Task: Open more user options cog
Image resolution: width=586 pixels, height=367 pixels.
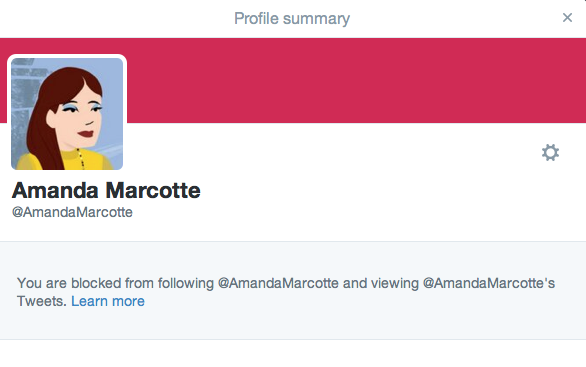Action: (550, 152)
